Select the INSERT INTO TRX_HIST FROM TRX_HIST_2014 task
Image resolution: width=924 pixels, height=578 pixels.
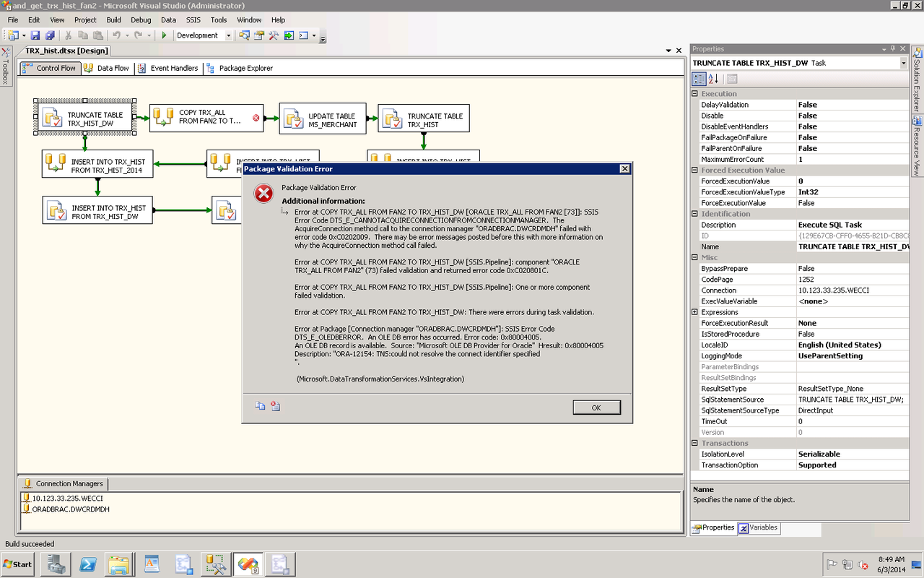click(x=97, y=164)
